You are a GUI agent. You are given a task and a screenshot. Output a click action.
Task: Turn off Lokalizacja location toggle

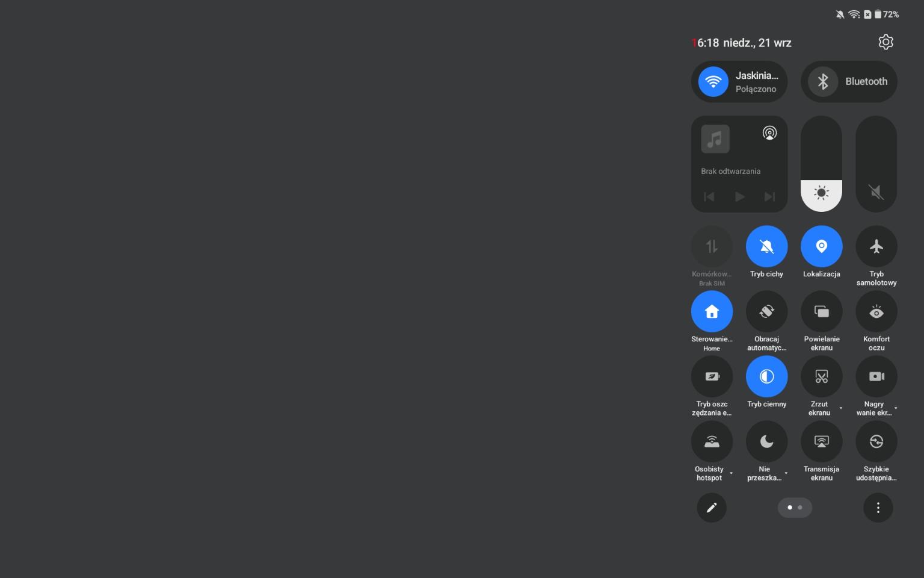[821, 247]
